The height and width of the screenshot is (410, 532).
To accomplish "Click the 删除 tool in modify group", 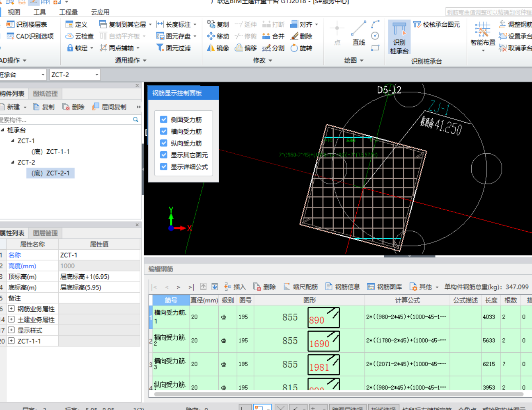I will [x=301, y=36].
